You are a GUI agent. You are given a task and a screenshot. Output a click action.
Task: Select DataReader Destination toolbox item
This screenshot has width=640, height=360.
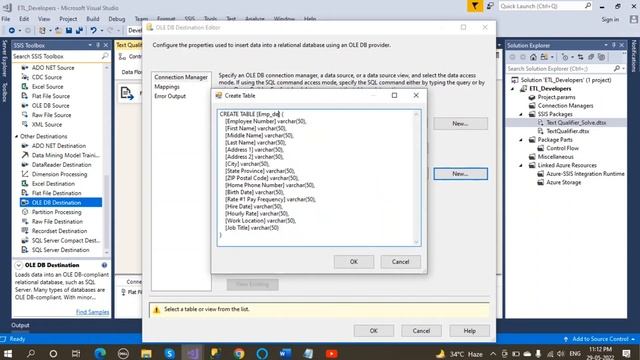[x=61, y=164]
